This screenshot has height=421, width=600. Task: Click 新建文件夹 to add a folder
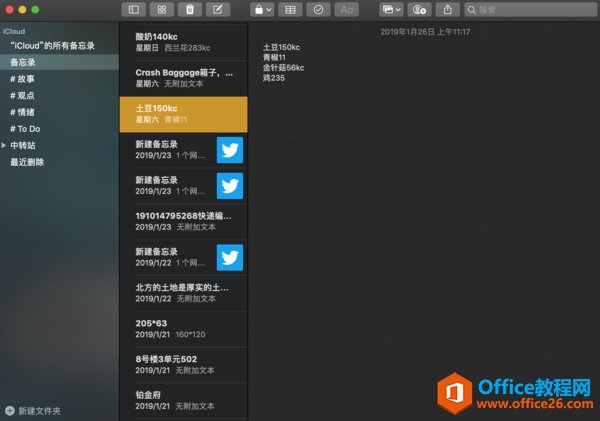pos(33,411)
